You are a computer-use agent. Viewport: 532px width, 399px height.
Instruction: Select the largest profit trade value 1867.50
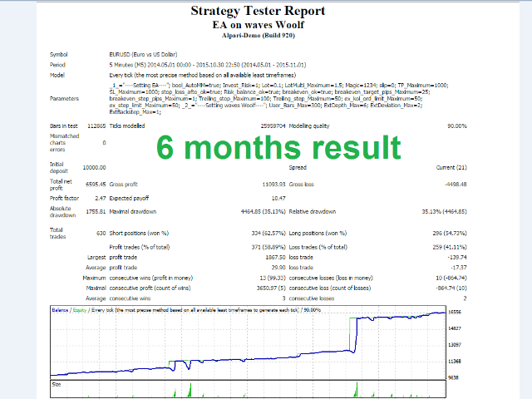[x=275, y=258]
